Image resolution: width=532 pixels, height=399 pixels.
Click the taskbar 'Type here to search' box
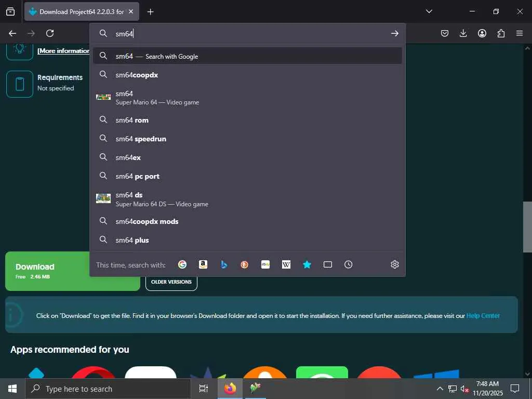(x=108, y=389)
